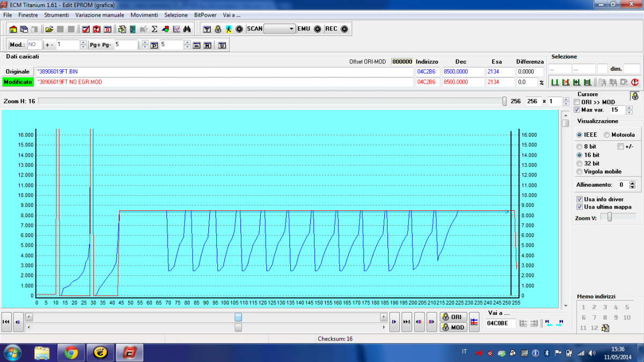
Task: Open the BitPower menu
Action: tap(206, 15)
